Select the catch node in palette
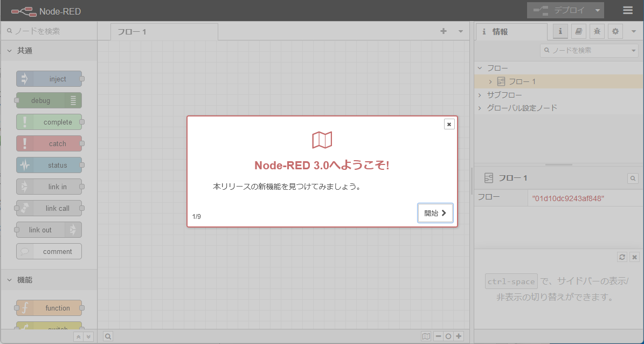This screenshot has height=344, width=644. click(49, 143)
